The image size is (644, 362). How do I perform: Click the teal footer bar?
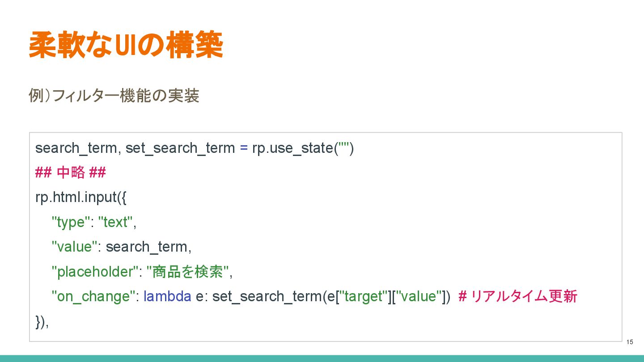coord(322,358)
